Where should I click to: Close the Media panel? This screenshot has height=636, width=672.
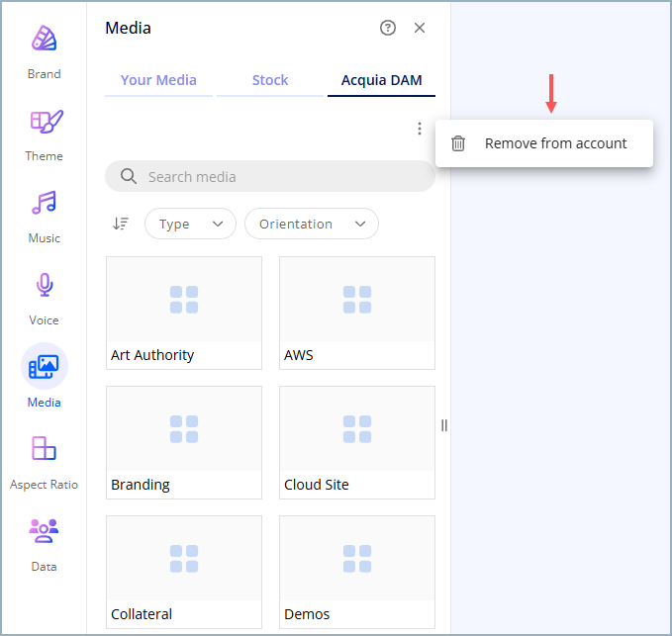pyautogui.click(x=420, y=28)
